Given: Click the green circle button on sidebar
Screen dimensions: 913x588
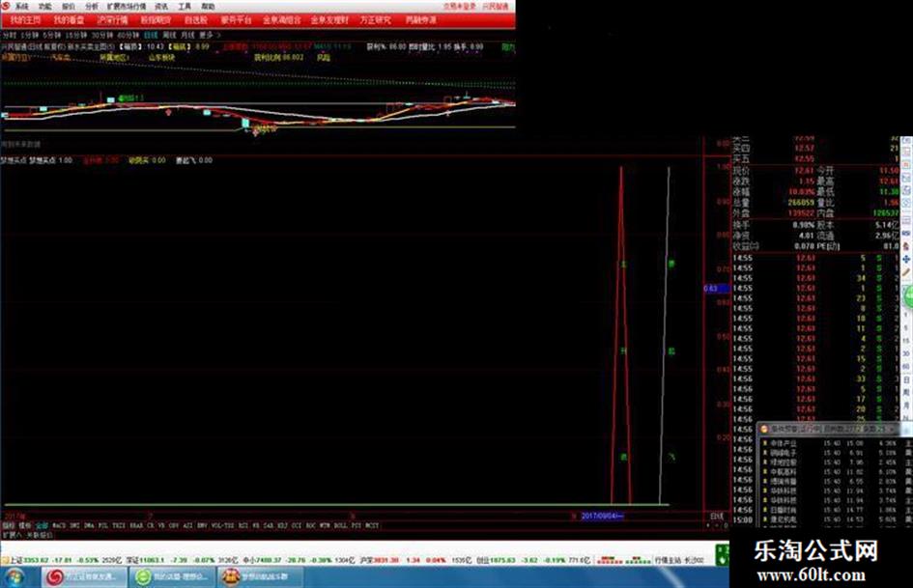Looking at the screenshot, I should coord(908,297).
